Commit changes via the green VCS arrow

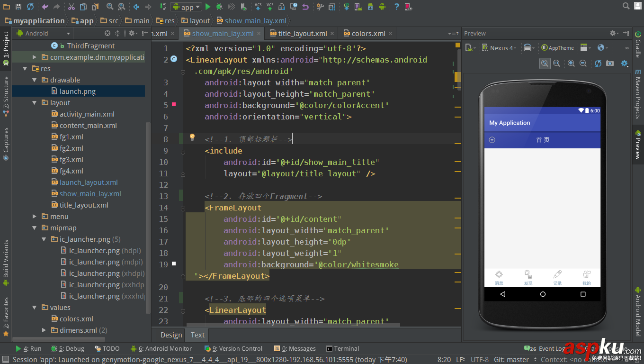coord(270,7)
